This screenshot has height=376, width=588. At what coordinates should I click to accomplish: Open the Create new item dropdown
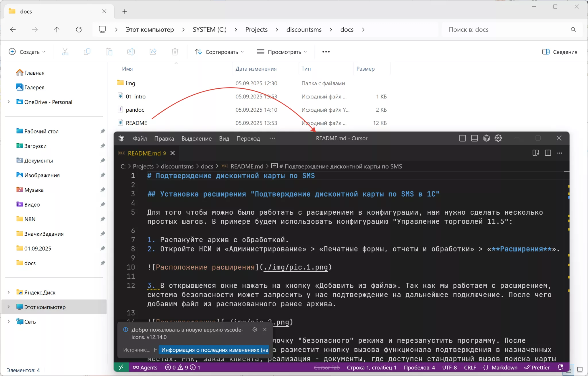pyautogui.click(x=27, y=52)
